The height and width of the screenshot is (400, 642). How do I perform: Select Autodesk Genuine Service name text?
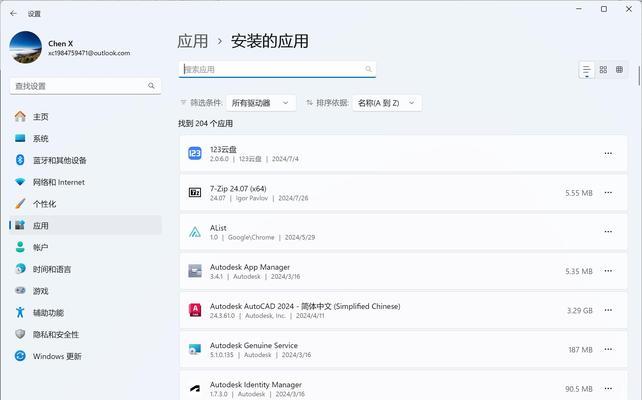(254, 345)
